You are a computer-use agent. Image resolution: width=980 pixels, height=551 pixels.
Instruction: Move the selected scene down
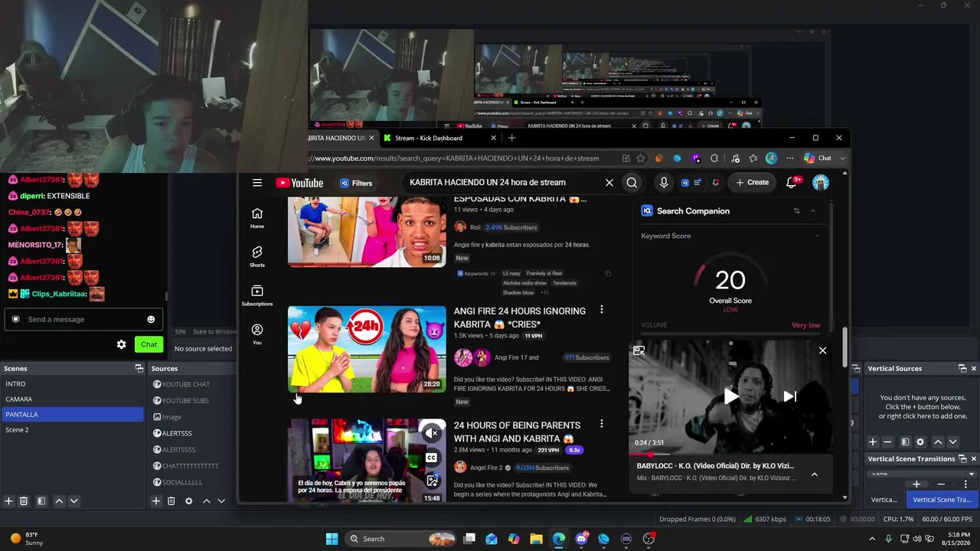pyautogui.click(x=74, y=501)
